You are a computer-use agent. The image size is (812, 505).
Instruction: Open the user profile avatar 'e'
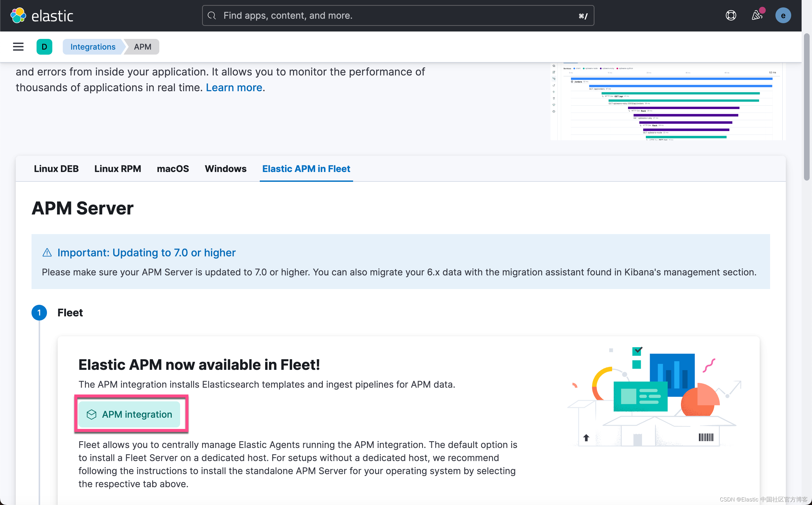[783, 15]
